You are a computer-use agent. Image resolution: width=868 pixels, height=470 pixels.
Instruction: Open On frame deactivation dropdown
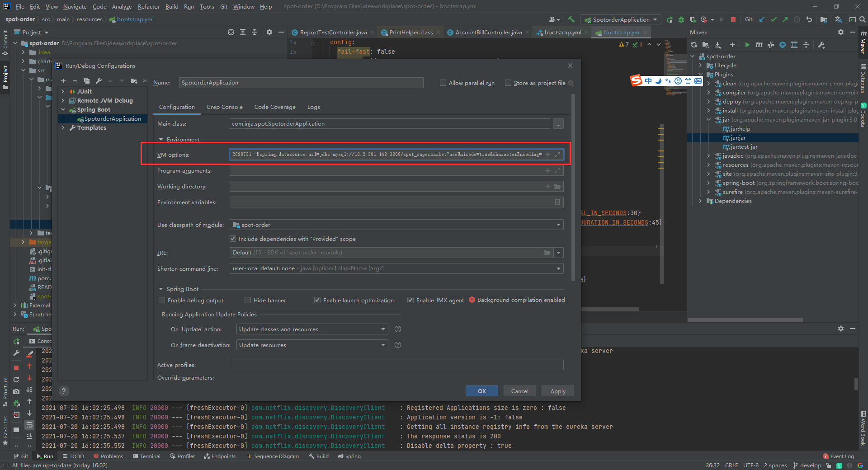(x=312, y=345)
